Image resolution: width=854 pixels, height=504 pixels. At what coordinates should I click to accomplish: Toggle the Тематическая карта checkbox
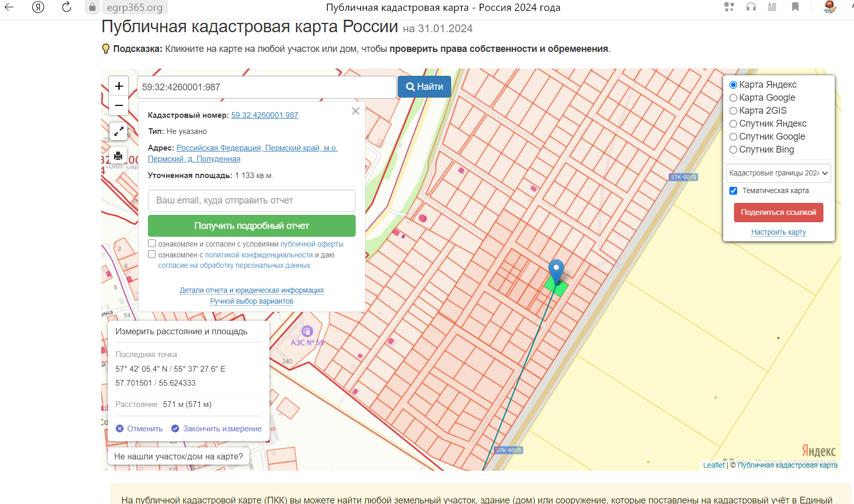coord(734,190)
